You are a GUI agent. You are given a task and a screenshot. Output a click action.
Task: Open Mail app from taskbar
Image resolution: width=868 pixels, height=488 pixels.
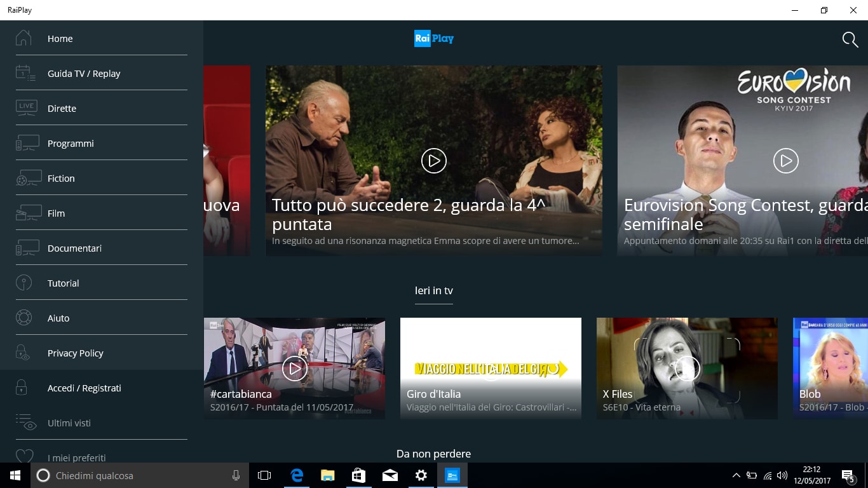point(390,475)
